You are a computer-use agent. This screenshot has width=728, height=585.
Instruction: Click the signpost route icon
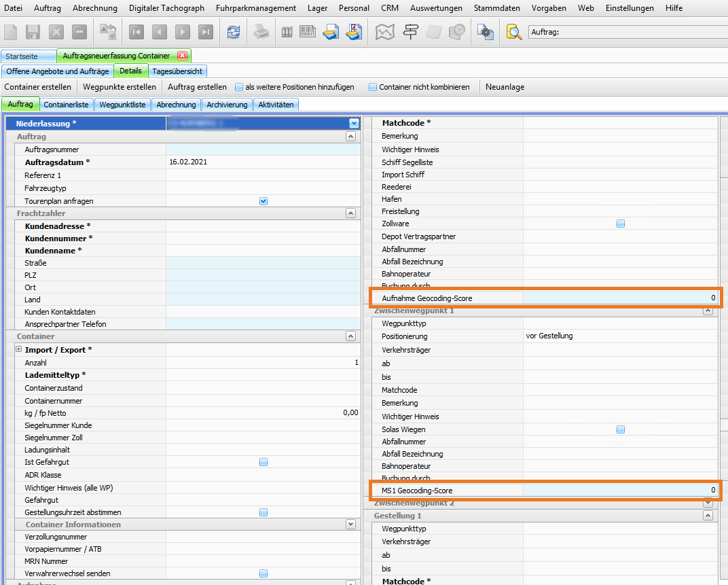[x=410, y=32]
